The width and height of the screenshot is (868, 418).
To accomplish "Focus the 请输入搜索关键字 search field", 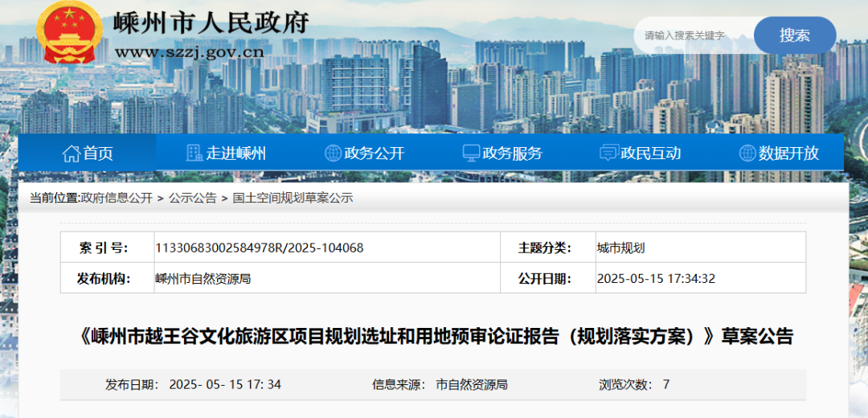I will [691, 35].
